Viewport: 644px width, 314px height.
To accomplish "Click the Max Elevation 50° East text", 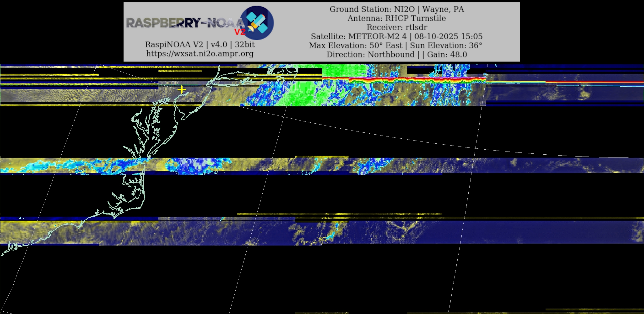I will [356, 45].
